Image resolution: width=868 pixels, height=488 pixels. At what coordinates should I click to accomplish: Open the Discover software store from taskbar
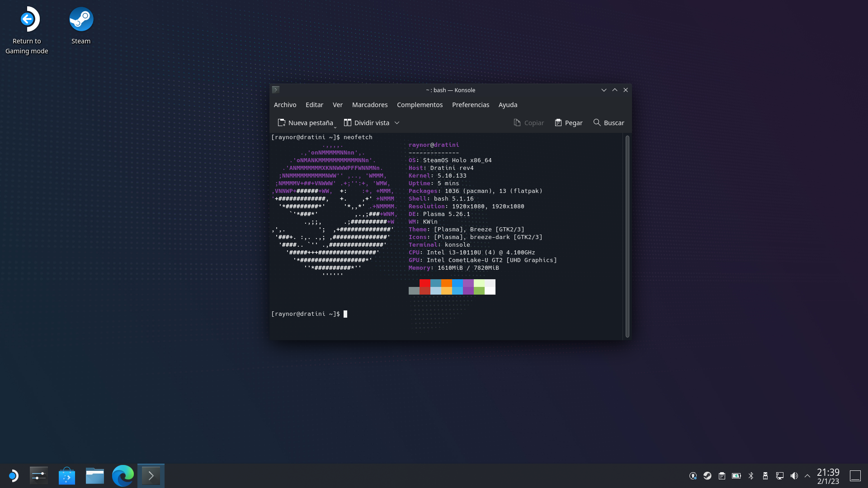[x=67, y=475]
